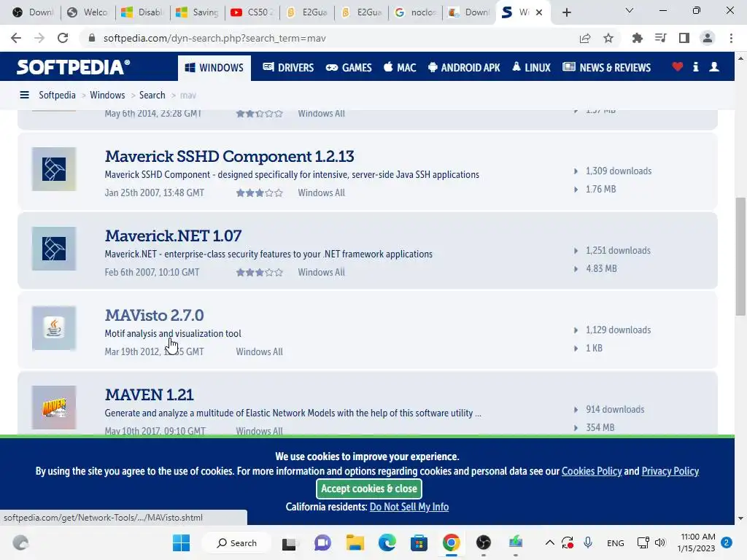Open Microsoft Edge from taskbar
747x560 pixels.
coord(387,542)
